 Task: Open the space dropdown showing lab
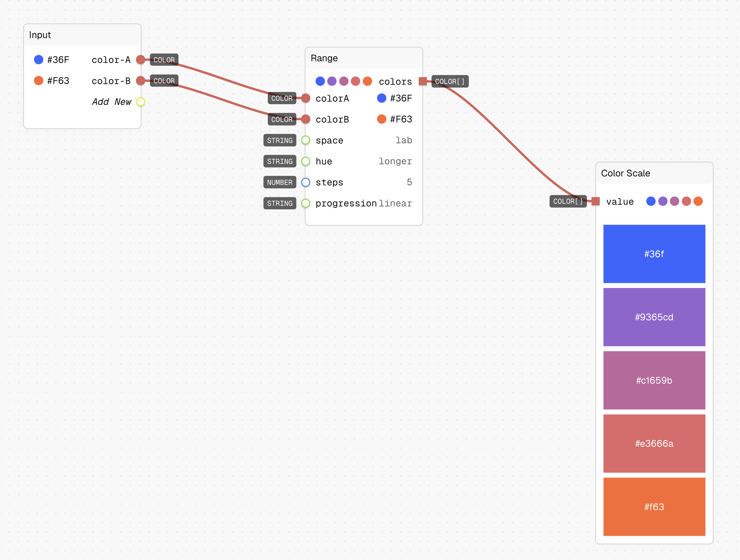coord(404,140)
